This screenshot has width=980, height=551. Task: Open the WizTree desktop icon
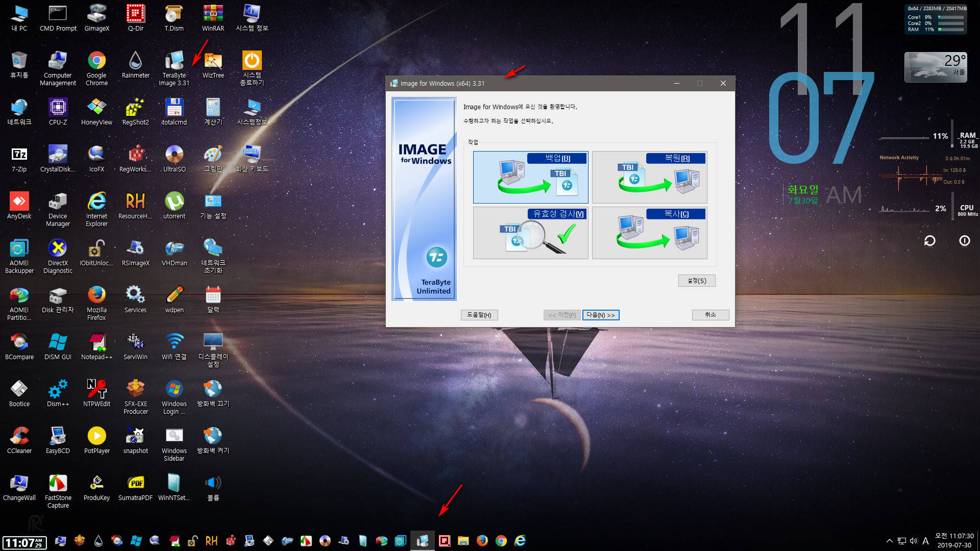pyautogui.click(x=213, y=65)
